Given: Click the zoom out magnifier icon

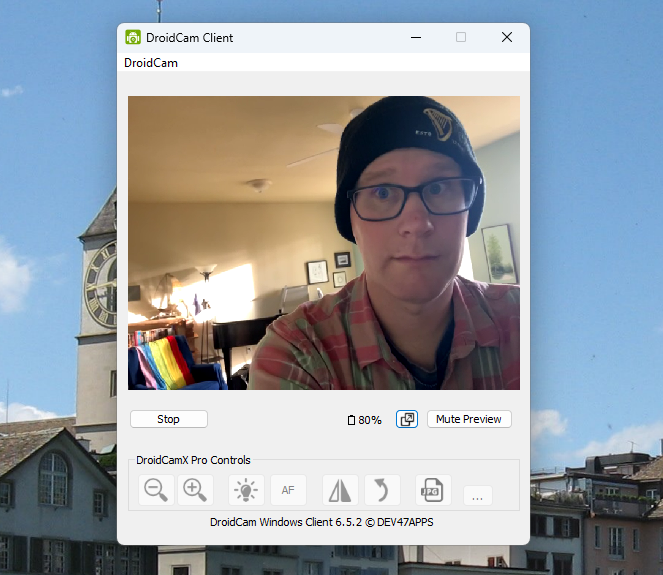Looking at the screenshot, I should click(x=156, y=490).
